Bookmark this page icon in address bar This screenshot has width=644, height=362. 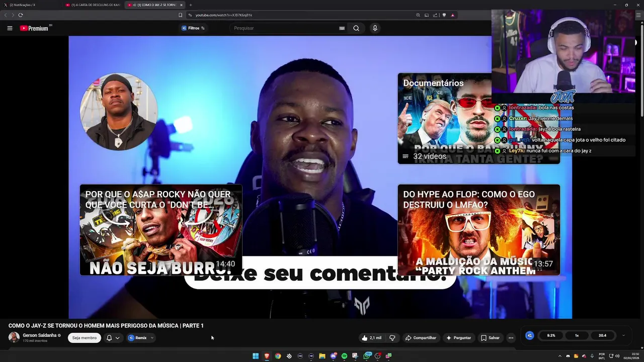click(181, 15)
